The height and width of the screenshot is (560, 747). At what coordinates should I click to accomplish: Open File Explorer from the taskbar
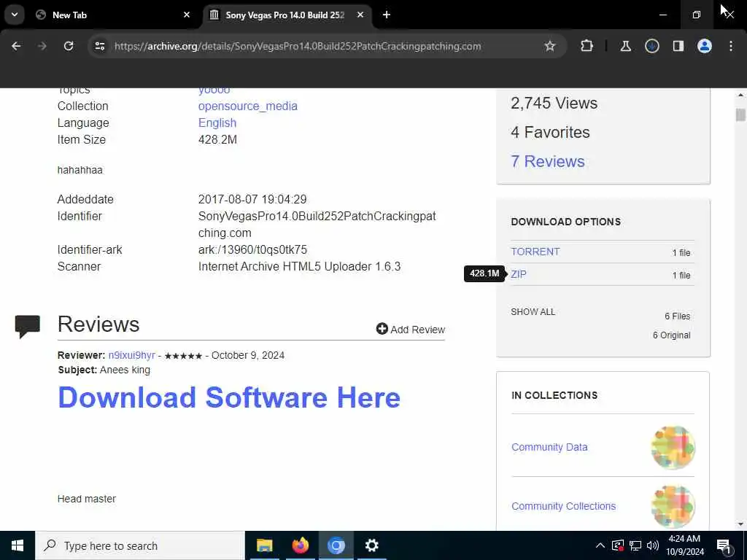(x=264, y=545)
